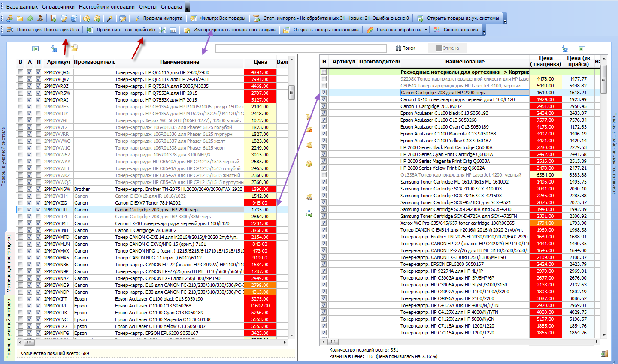618x364 pixels.
Task: Expand the menu bar overflow options arrow
Action: [x=187, y=7]
